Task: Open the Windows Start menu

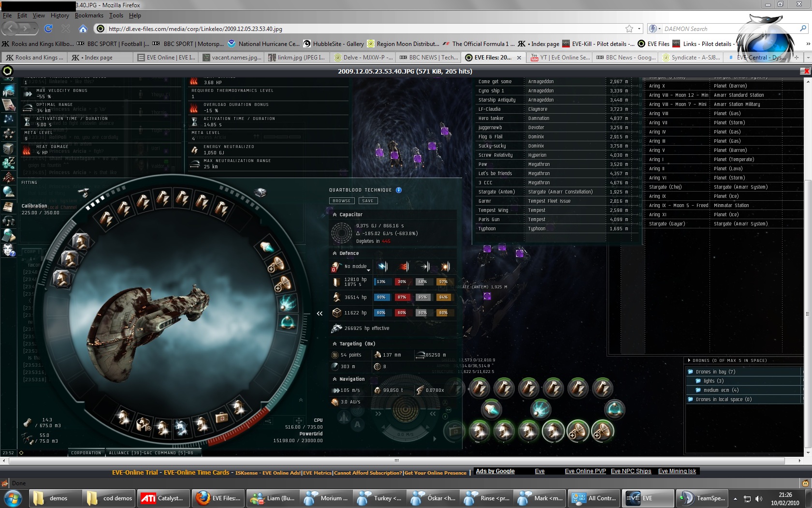Action: pyautogui.click(x=13, y=498)
